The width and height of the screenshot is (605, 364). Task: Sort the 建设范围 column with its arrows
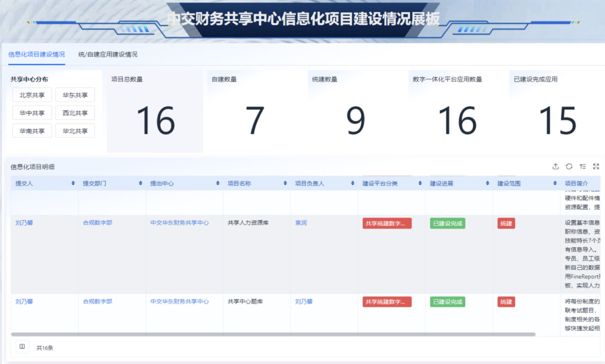(555, 183)
